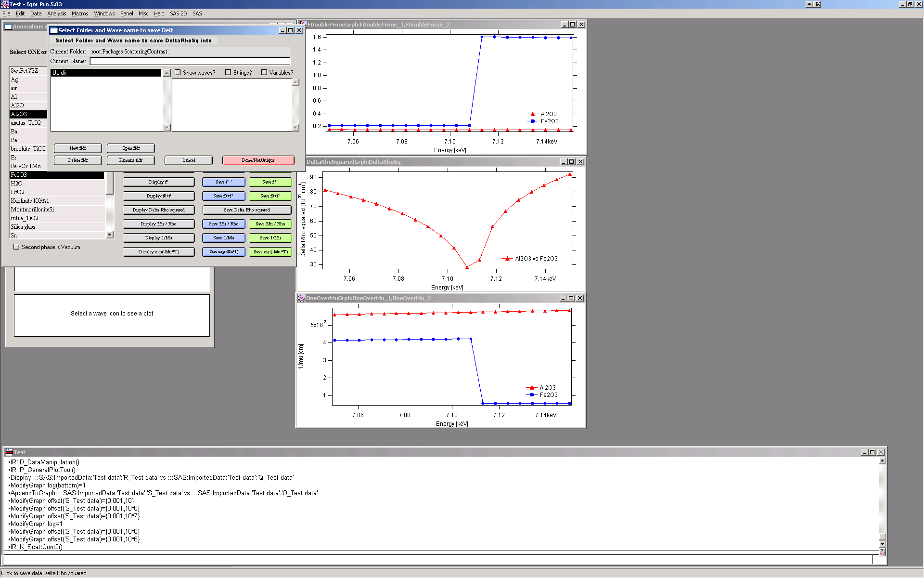The image size is (924, 578).
Task: Click folder list scroll up arrow
Action: point(167,73)
